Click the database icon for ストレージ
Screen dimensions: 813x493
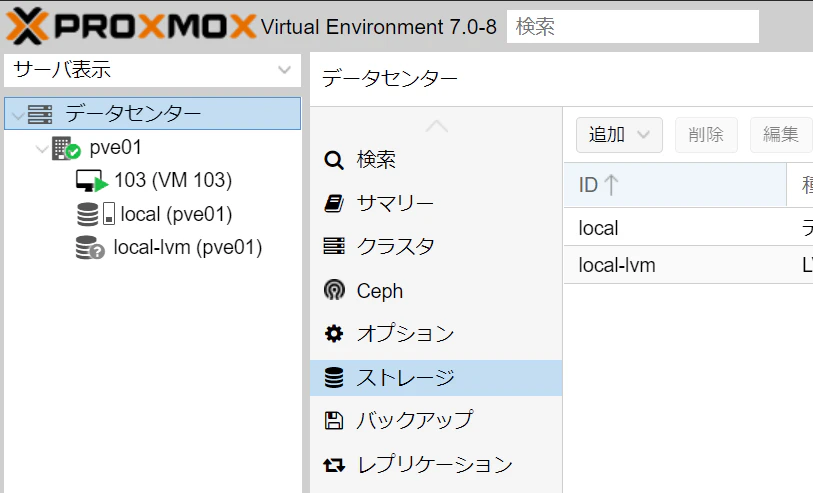(x=334, y=378)
